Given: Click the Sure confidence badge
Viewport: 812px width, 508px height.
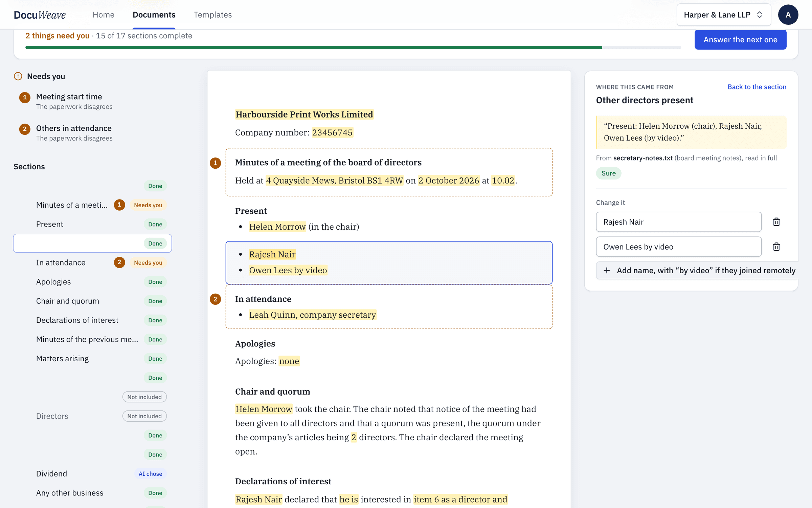Looking at the screenshot, I should pyautogui.click(x=608, y=173).
